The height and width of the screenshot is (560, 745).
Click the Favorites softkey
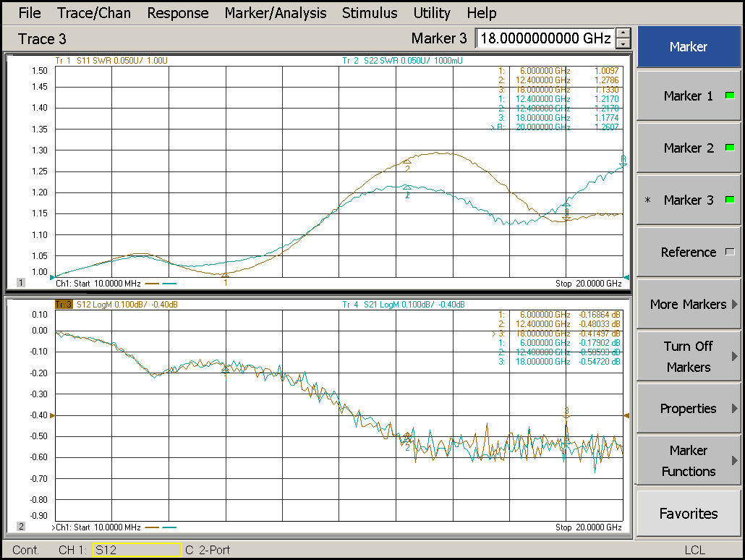pyautogui.click(x=689, y=514)
